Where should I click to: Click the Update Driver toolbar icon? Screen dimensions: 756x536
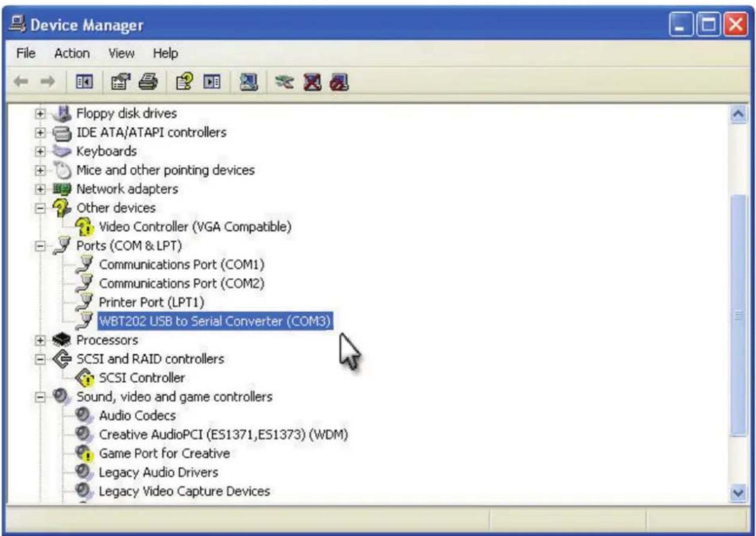(x=285, y=83)
